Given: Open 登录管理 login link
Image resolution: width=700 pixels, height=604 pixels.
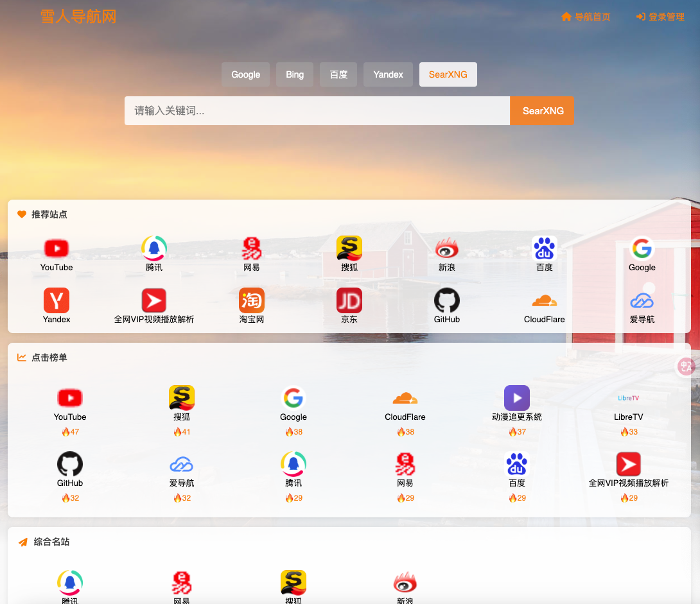Looking at the screenshot, I should (660, 17).
